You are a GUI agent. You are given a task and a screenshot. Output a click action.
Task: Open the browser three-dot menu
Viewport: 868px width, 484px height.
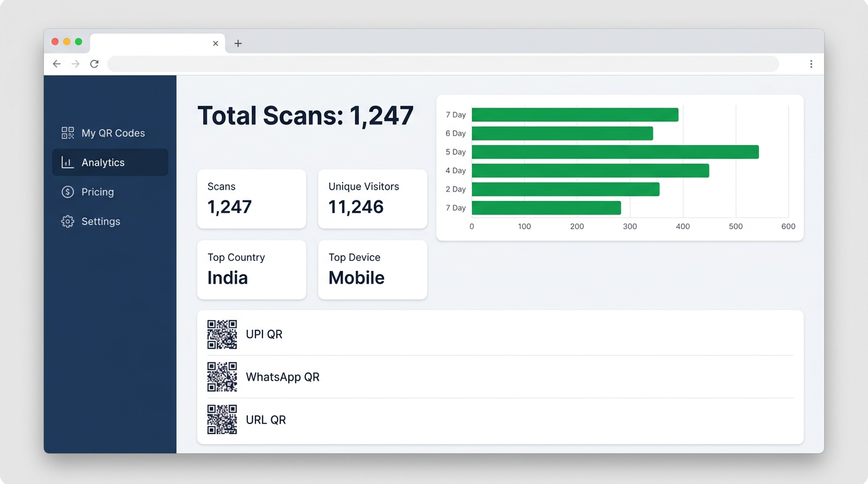click(x=811, y=64)
